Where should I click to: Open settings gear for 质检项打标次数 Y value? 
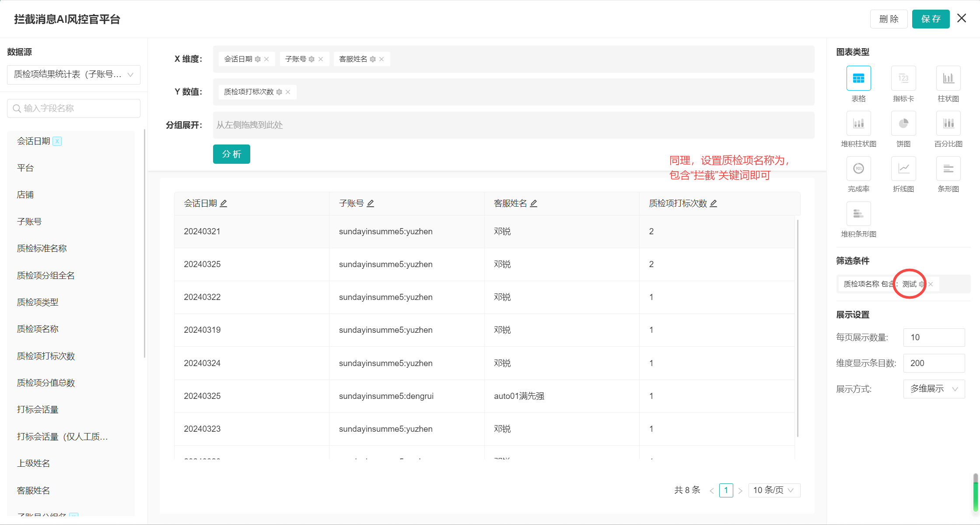click(279, 92)
